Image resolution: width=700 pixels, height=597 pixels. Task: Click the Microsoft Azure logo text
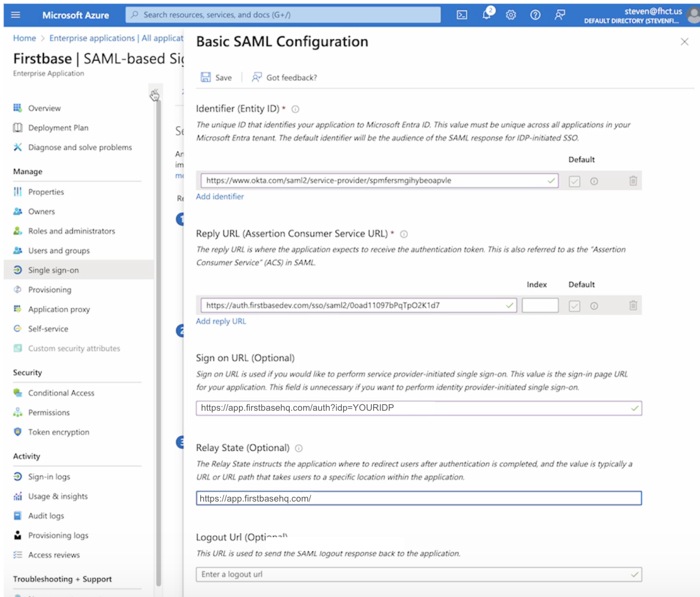point(76,15)
